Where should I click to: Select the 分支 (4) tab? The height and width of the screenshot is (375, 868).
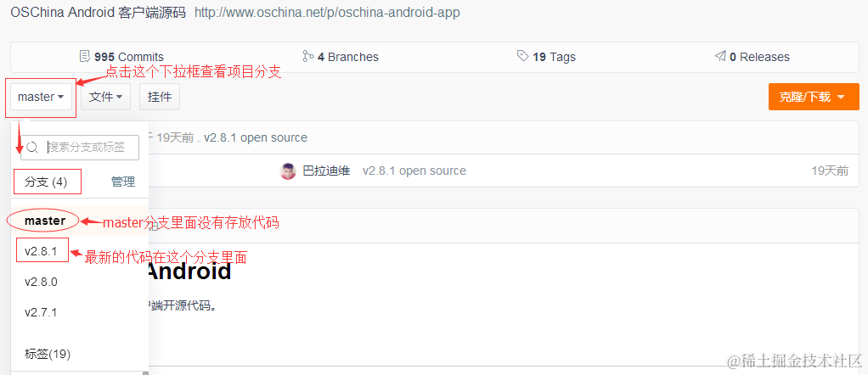48,182
